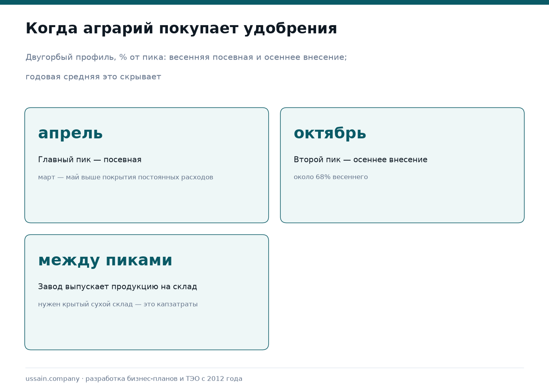The height and width of the screenshot is (392, 549).
Task: Click the 'октябрь' card heading
Action: pos(330,133)
